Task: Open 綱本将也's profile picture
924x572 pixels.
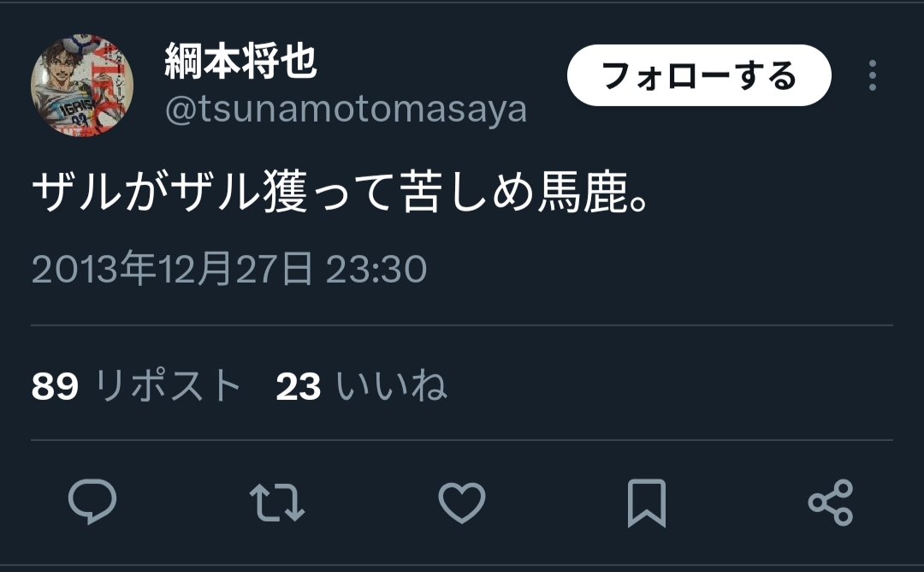Action: 82,86
